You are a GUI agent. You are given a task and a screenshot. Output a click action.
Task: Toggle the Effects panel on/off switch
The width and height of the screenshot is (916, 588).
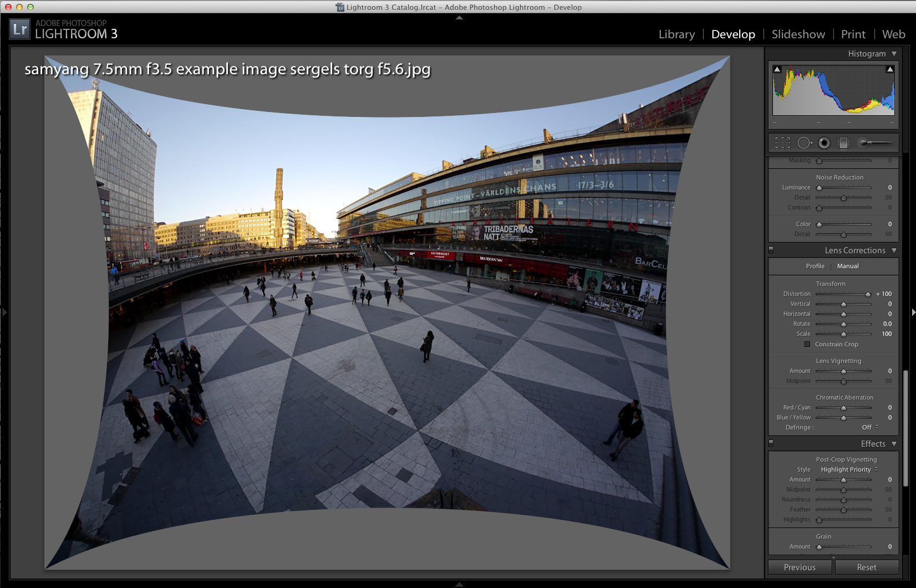pyautogui.click(x=771, y=444)
